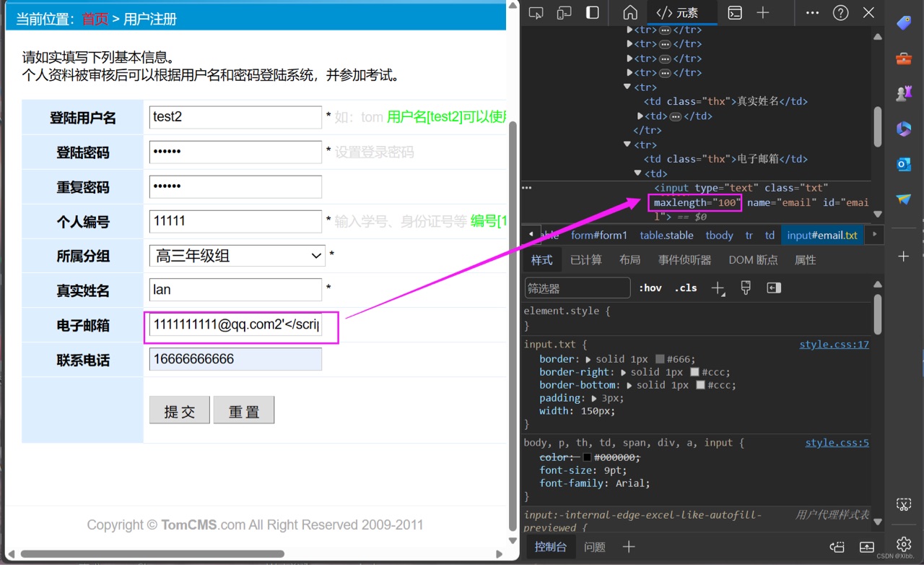Collapse the tr containing 真实姓名 cell

click(627, 87)
